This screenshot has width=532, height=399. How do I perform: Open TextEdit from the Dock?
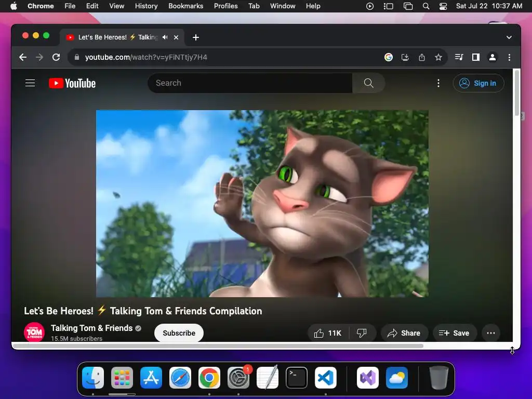(268, 378)
